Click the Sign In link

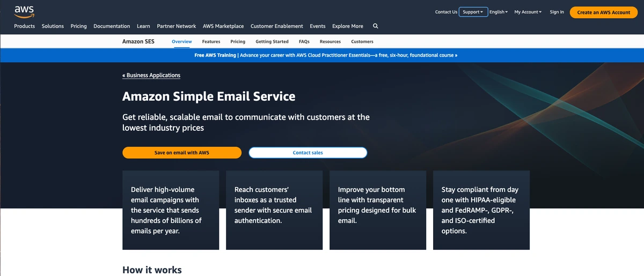pyautogui.click(x=557, y=12)
